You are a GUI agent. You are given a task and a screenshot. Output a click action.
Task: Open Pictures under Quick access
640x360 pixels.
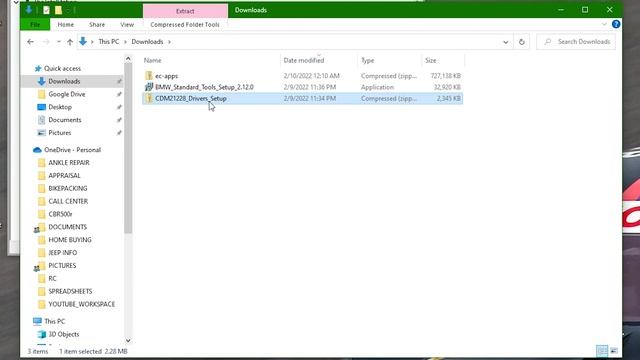(60, 133)
